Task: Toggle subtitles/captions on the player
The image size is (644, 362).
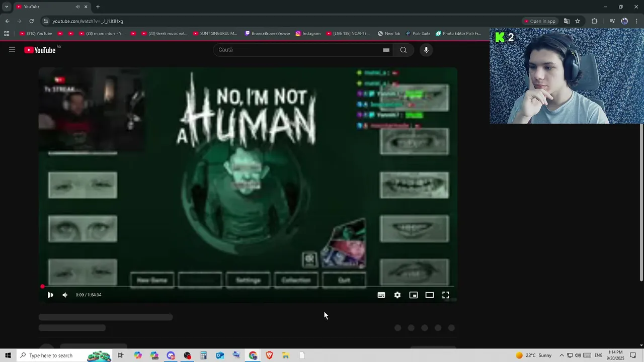Action: point(381,295)
